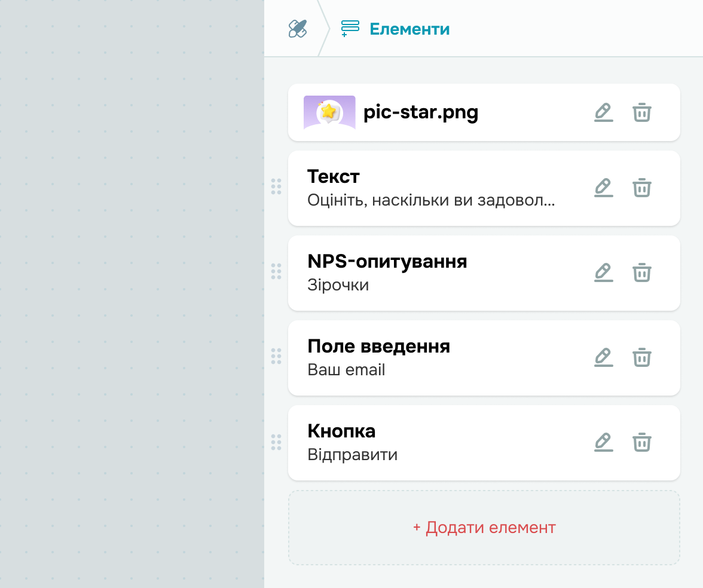Edit the Кнопка element
Image resolution: width=703 pixels, height=588 pixels.
604,442
